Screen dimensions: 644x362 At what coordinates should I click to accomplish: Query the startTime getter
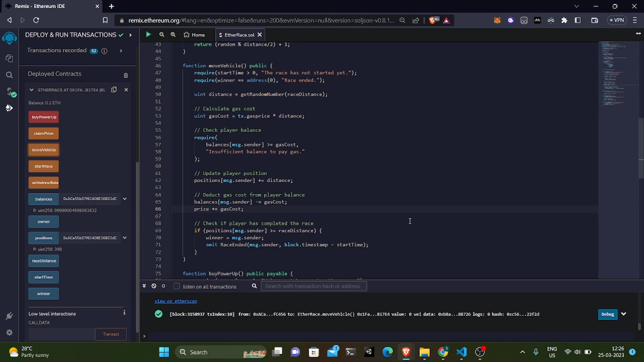coord(44,277)
